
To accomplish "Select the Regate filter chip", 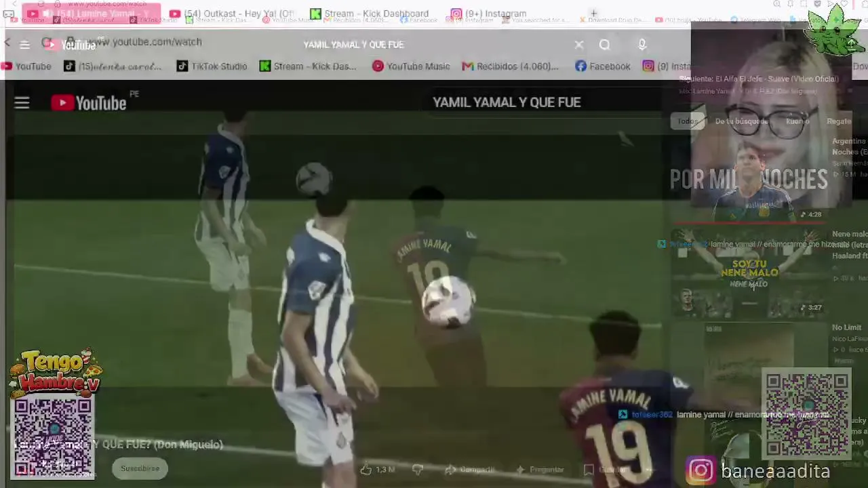I will (838, 121).
